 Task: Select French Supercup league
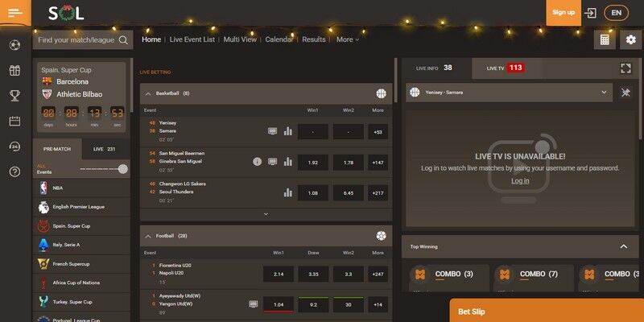coord(81,264)
